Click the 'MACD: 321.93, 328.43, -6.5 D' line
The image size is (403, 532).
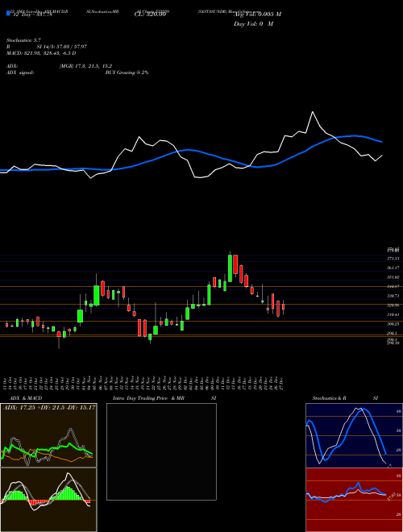tap(41, 53)
